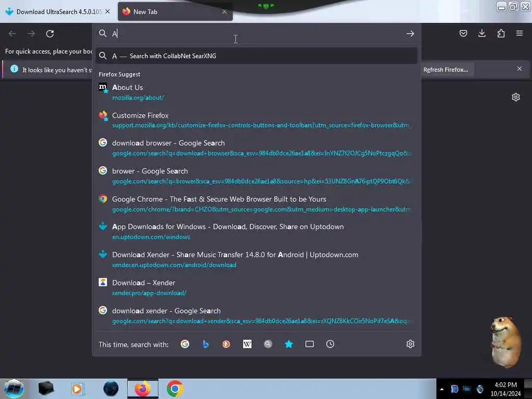Select the New Tab tab
Screen dimensions: 532x399
click(x=175, y=11)
